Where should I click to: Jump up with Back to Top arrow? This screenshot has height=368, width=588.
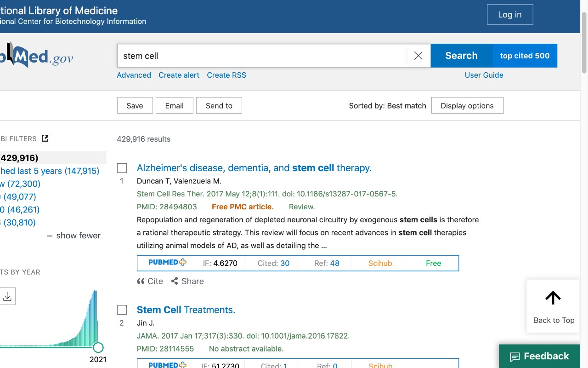[553, 306]
